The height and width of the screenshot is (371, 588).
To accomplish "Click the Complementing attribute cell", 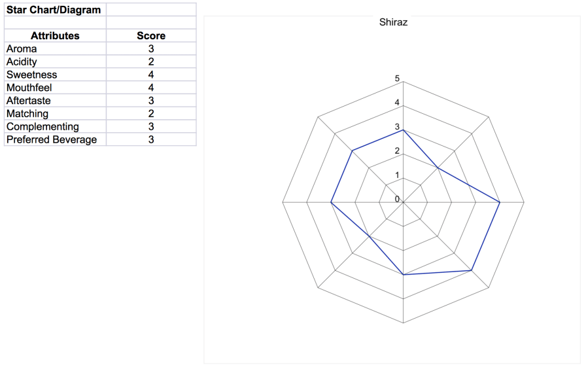I will point(55,127).
